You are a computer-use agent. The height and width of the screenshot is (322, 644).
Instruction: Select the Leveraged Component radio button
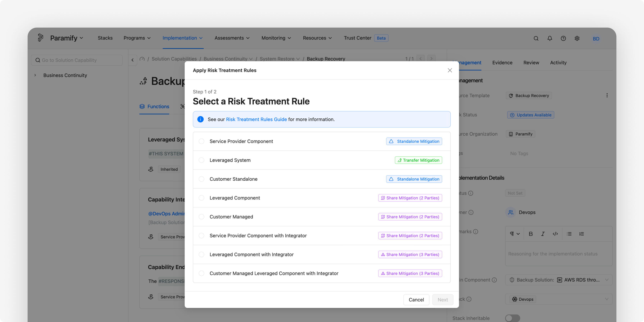201,198
